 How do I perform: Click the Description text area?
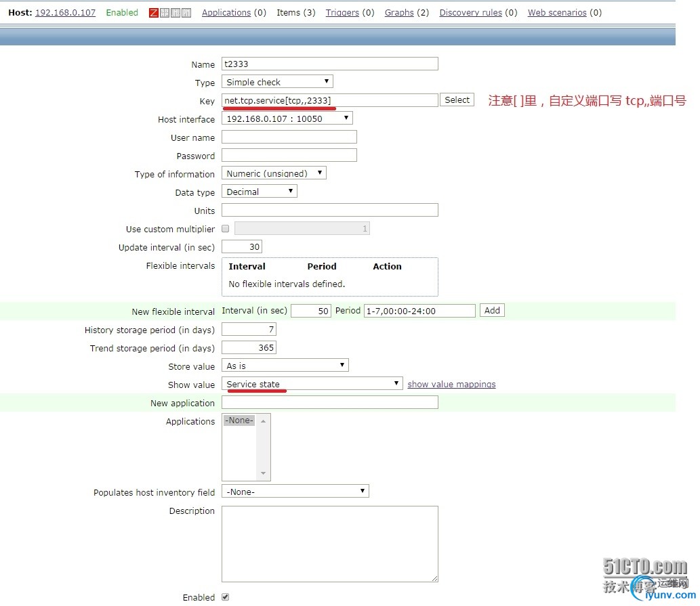click(329, 544)
